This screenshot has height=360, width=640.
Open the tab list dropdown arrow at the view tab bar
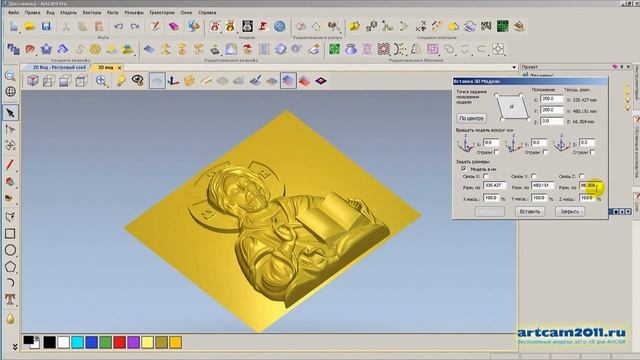pos(514,67)
